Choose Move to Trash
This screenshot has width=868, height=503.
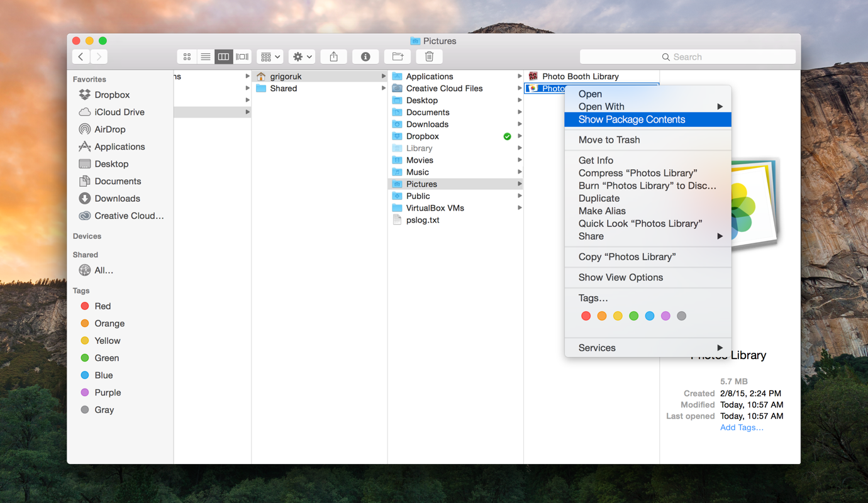(x=648, y=140)
